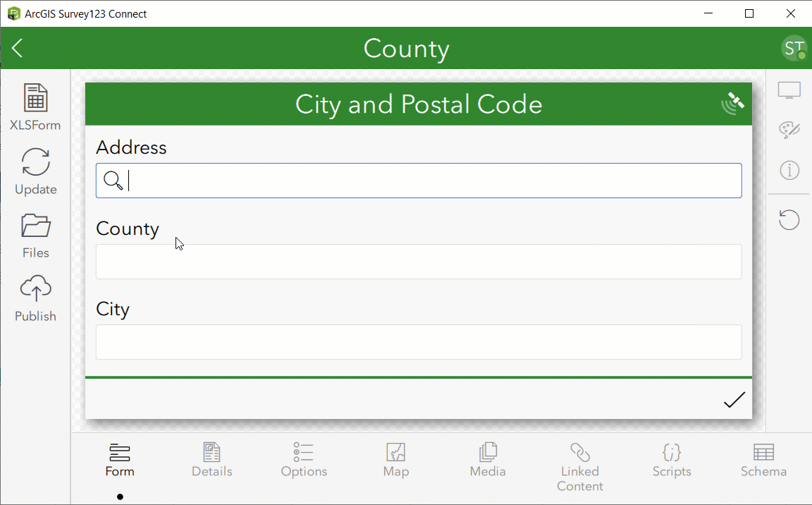Click the info icon in the right panel
The image size is (812, 505).
coord(789,170)
